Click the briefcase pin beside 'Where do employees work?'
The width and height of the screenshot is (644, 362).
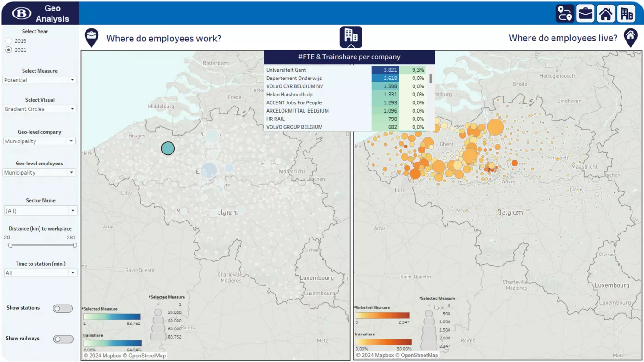(x=92, y=38)
